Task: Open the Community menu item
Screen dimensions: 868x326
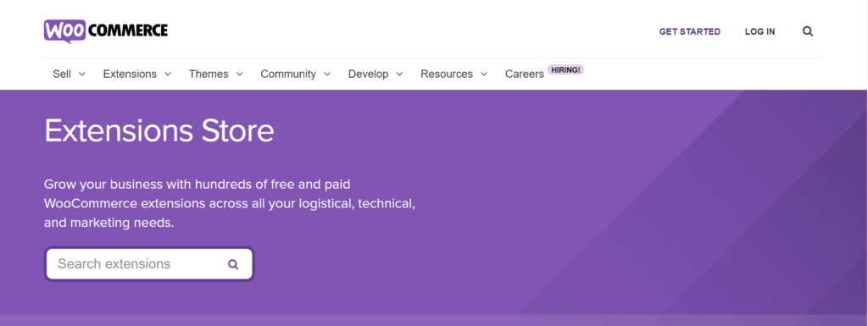Action: [x=288, y=74]
